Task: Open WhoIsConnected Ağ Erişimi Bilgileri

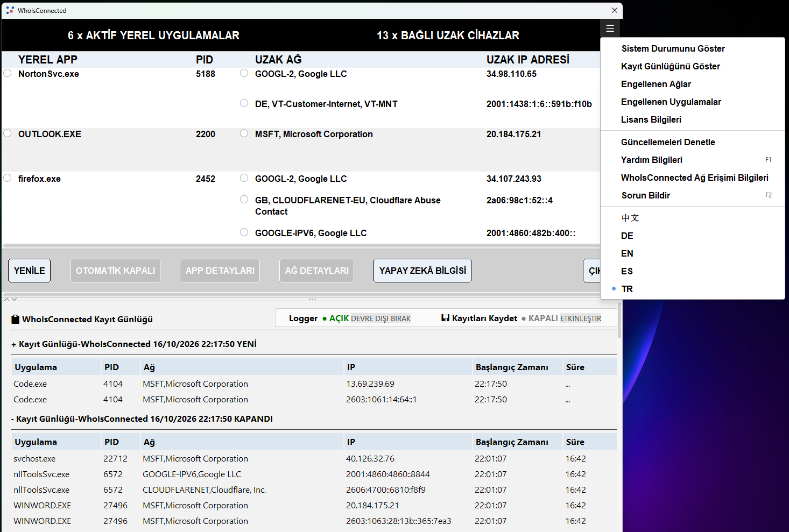Action: pyautogui.click(x=693, y=178)
